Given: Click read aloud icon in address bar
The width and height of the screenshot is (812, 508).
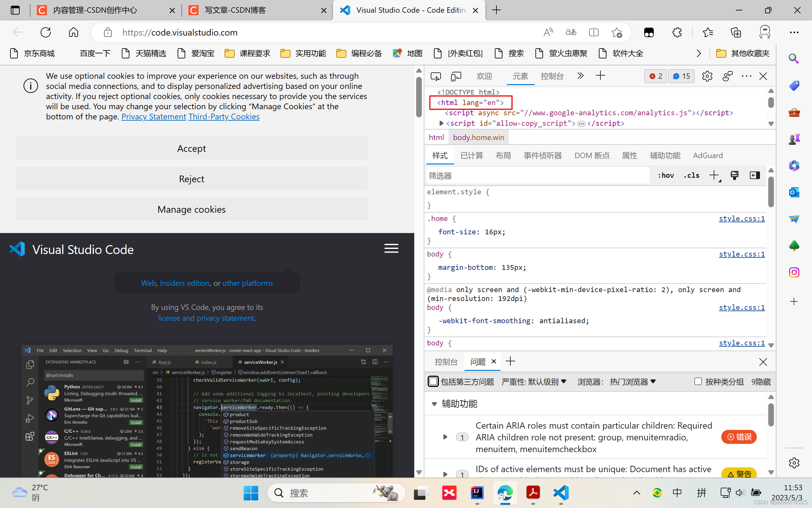Looking at the screenshot, I should [x=548, y=32].
